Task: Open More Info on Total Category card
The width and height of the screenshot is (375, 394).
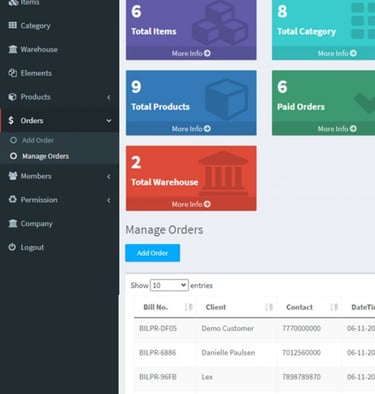Action: [337, 53]
